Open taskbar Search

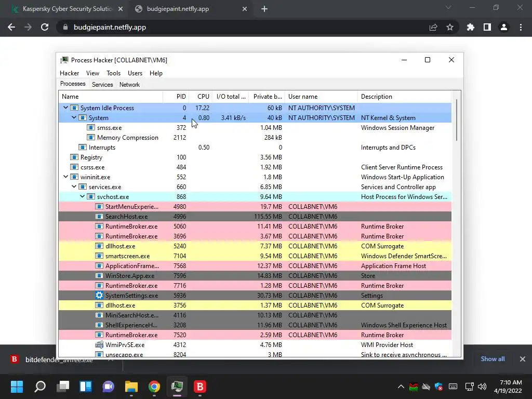coord(40,387)
